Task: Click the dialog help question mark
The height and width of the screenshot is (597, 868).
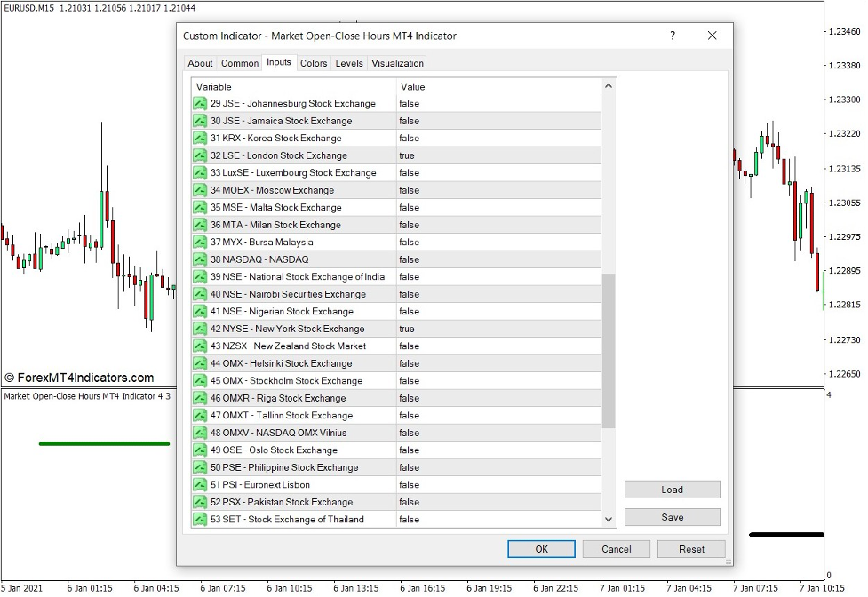Action: tap(672, 36)
